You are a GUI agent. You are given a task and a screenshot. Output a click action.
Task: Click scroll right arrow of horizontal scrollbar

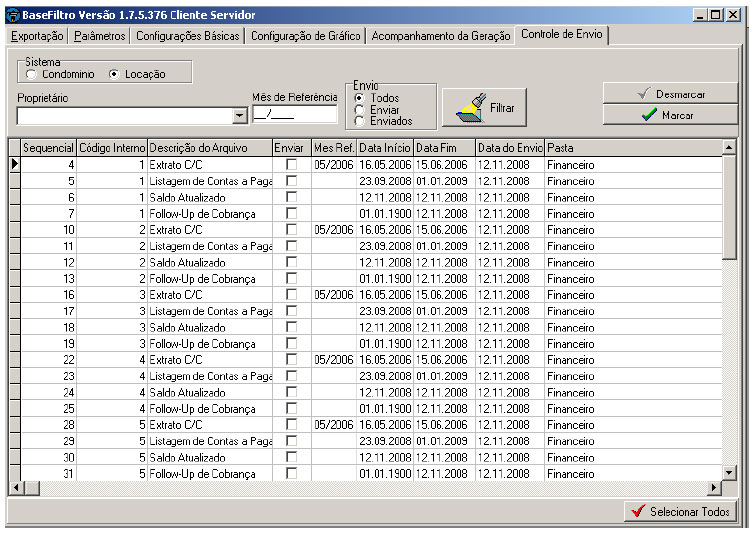pos(714,487)
